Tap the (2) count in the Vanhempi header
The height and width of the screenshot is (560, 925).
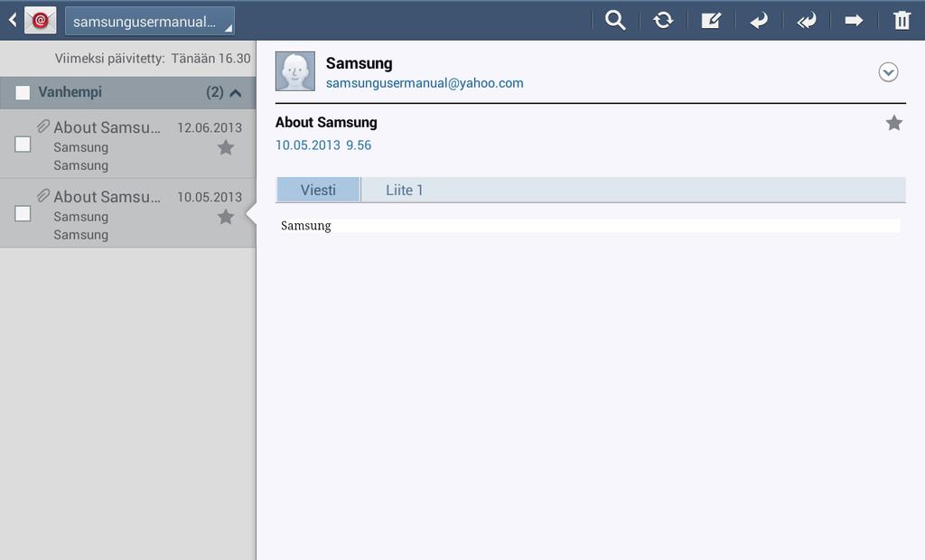tap(215, 92)
